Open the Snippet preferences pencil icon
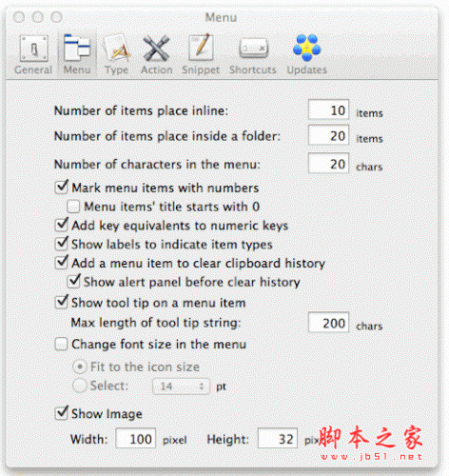Screen dimensions: 449x476 coord(201,48)
